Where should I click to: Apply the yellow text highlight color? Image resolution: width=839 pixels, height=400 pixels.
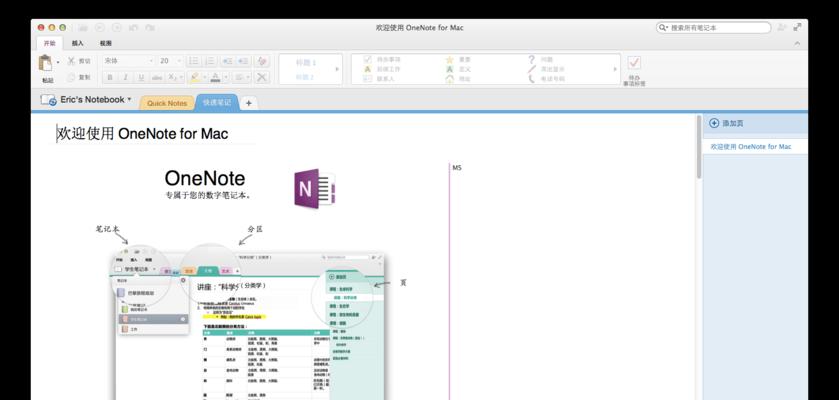[x=195, y=78]
